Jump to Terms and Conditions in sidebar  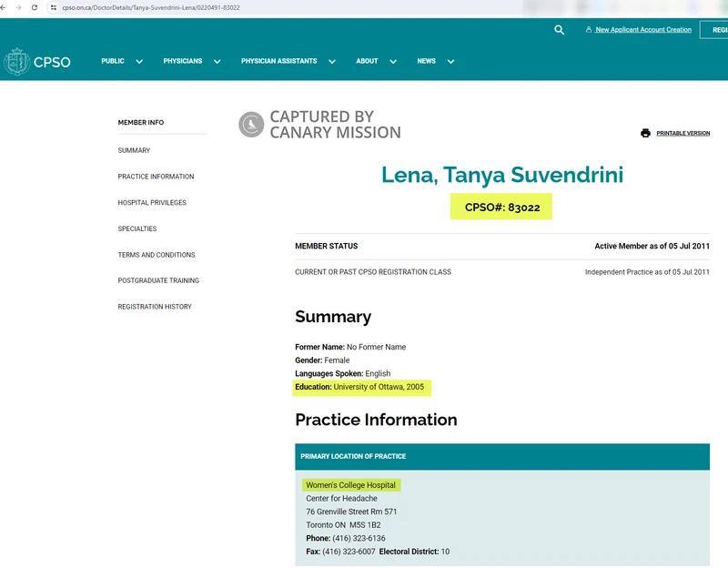157,255
